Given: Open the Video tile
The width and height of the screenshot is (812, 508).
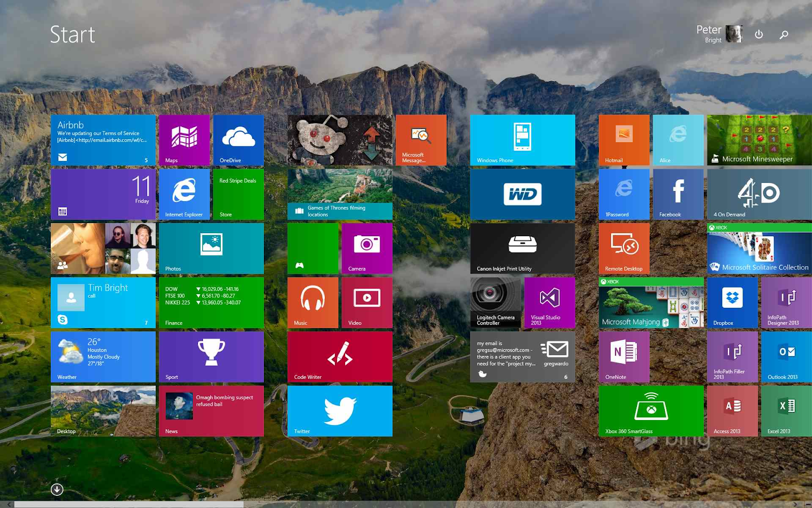Looking at the screenshot, I should (367, 303).
